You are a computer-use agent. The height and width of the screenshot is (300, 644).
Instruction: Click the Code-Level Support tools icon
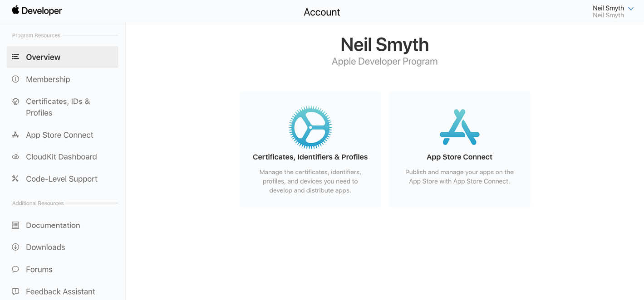coord(15,179)
